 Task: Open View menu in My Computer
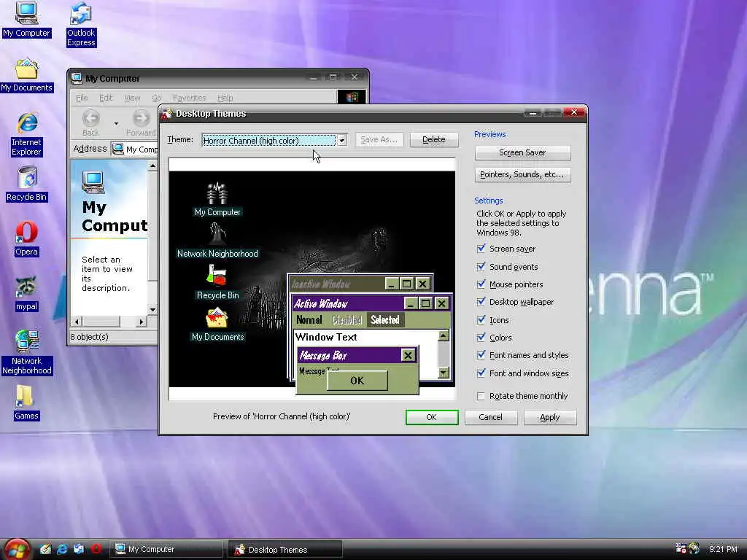tap(132, 98)
